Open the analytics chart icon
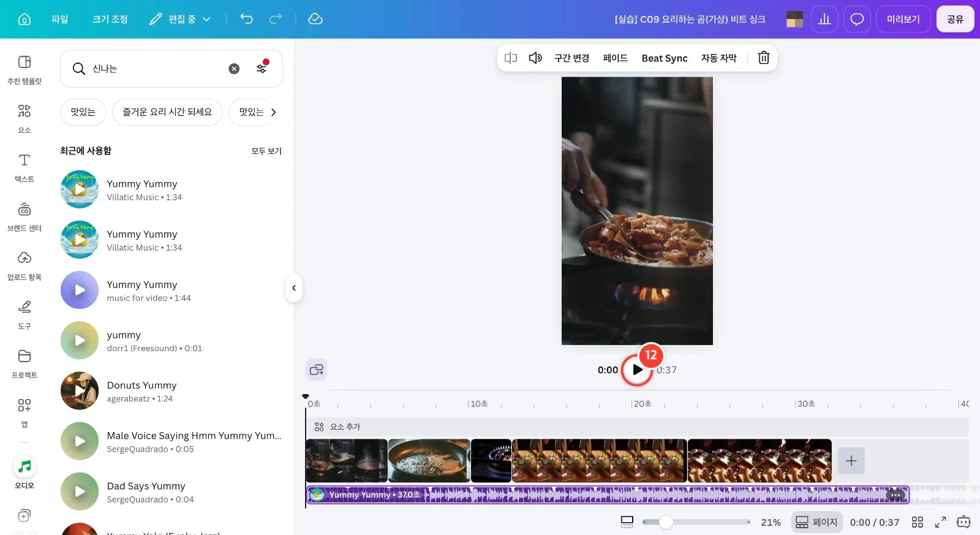Image resolution: width=980 pixels, height=535 pixels. click(824, 19)
